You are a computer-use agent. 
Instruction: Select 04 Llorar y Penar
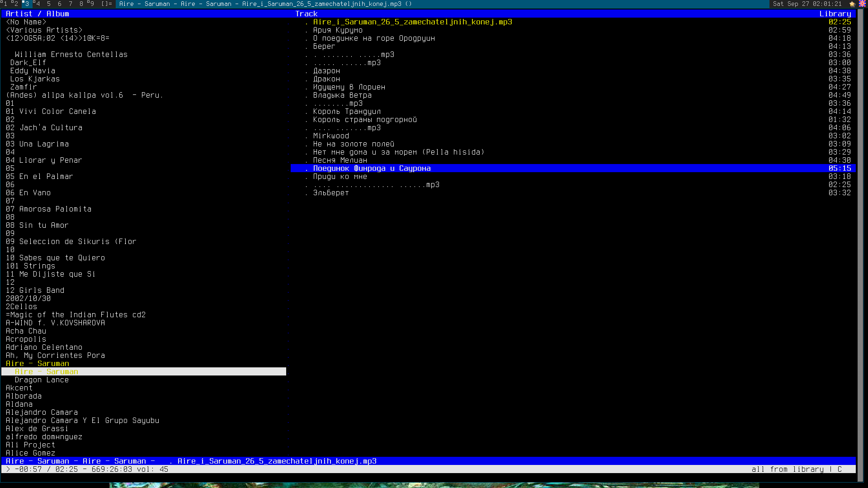(44, 160)
